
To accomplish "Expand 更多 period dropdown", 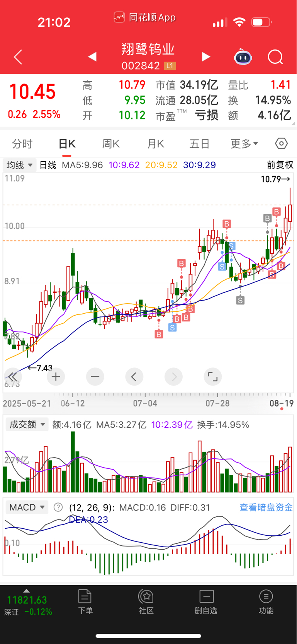I will click(x=244, y=144).
